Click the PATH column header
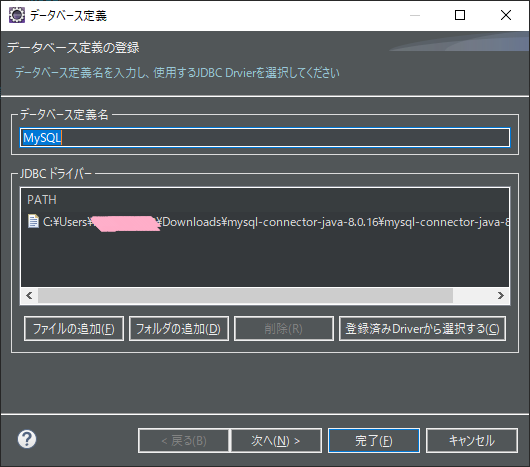This screenshot has width=530, height=467. [42, 200]
